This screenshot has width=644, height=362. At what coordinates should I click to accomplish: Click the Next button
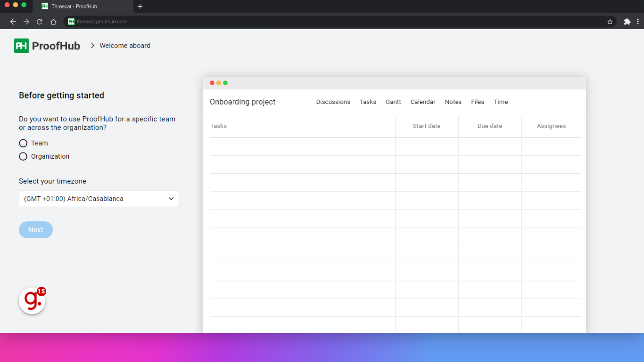(x=36, y=229)
